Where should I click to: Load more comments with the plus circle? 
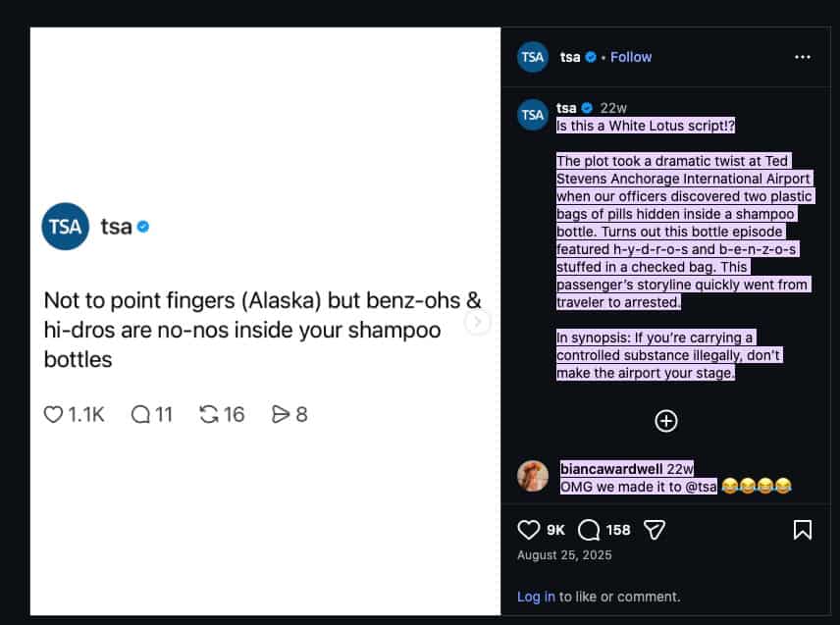click(666, 421)
